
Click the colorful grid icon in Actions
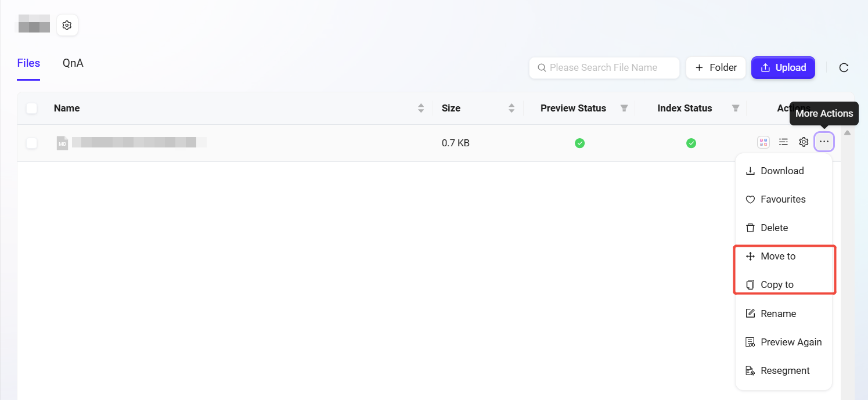point(763,142)
